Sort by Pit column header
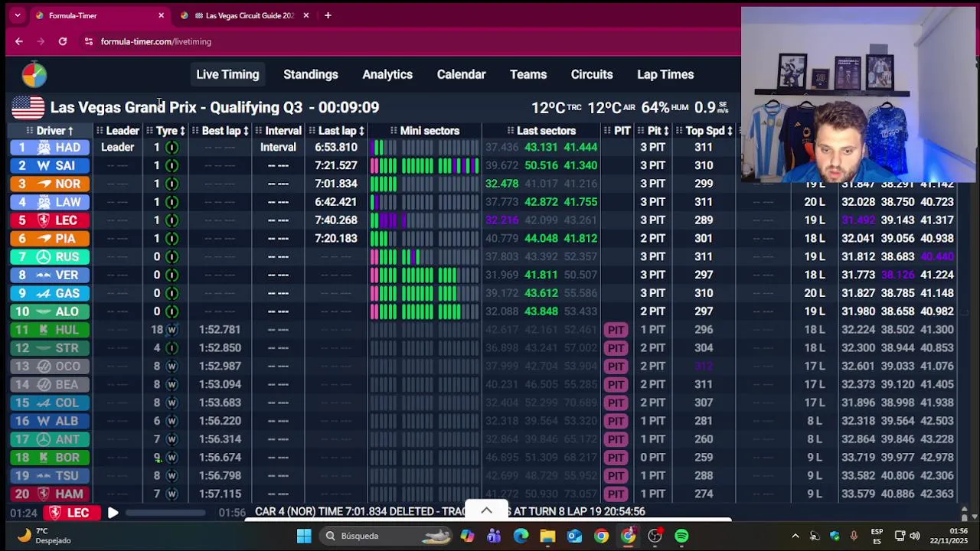980x551 pixels. click(658, 131)
